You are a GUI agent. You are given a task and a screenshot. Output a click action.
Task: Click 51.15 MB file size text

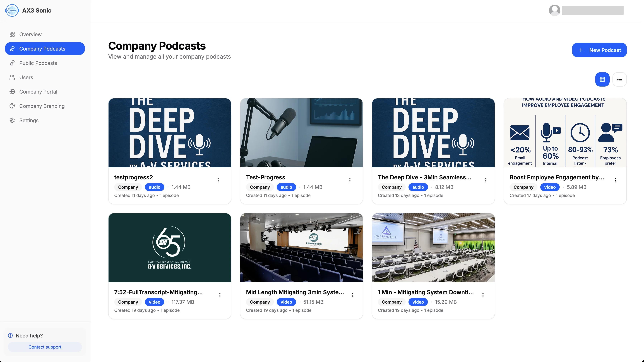(313, 302)
